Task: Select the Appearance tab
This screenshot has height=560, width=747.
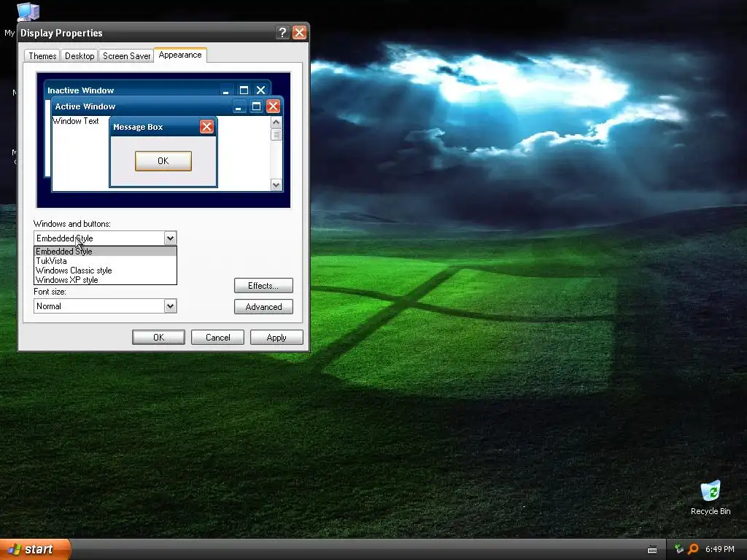Action: (x=180, y=55)
